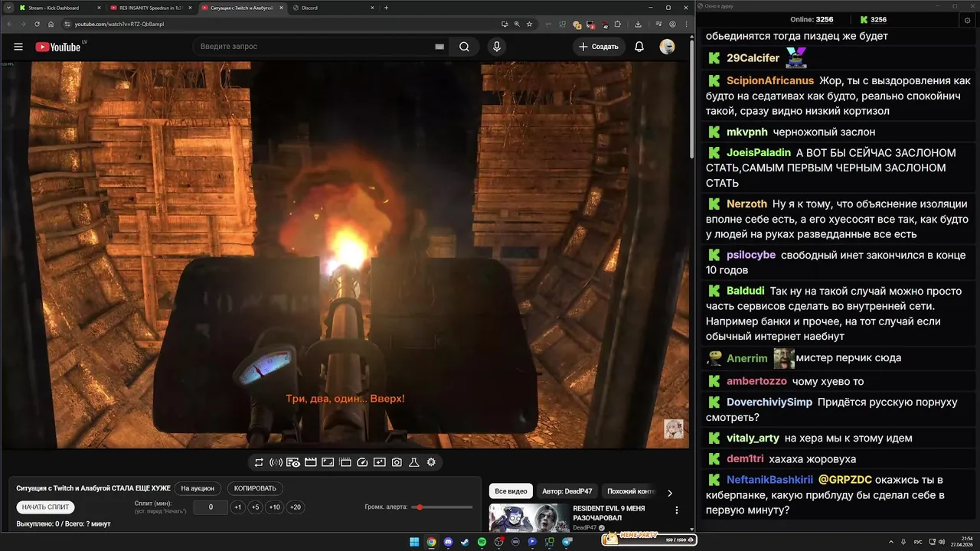Click the YouTube search input field
Image resolution: width=980 pixels, height=551 pixels.
click(x=315, y=47)
